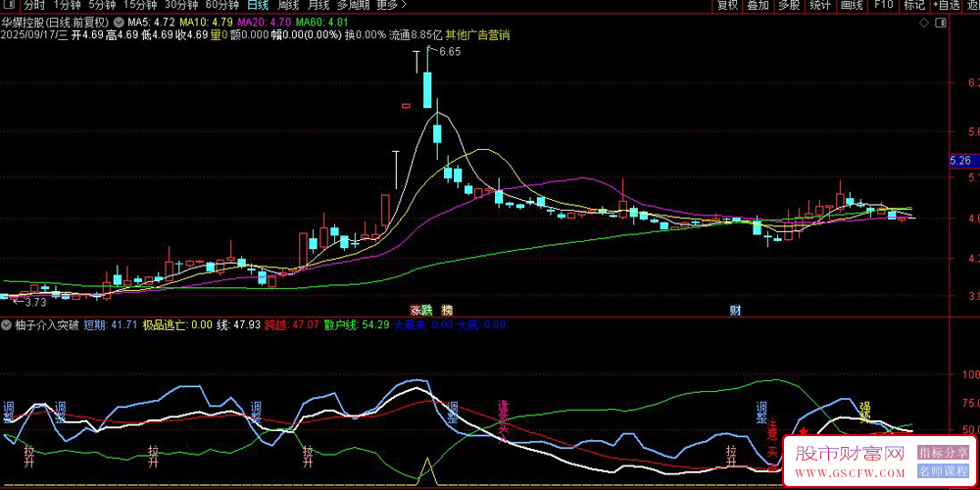Click the 散户线: 54.29 value
This screenshot has width=980, height=490.
tap(357, 325)
